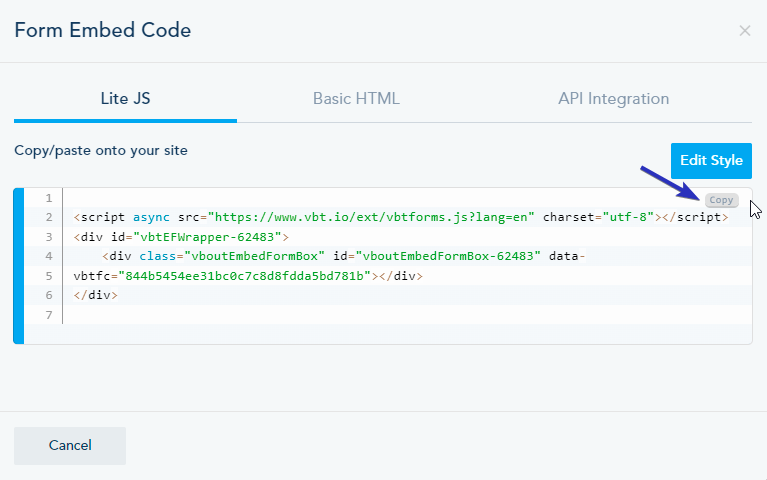Screen dimensions: 767x480
Task: Click the "Form Embed Code" dialog title
Action: click(103, 30)
